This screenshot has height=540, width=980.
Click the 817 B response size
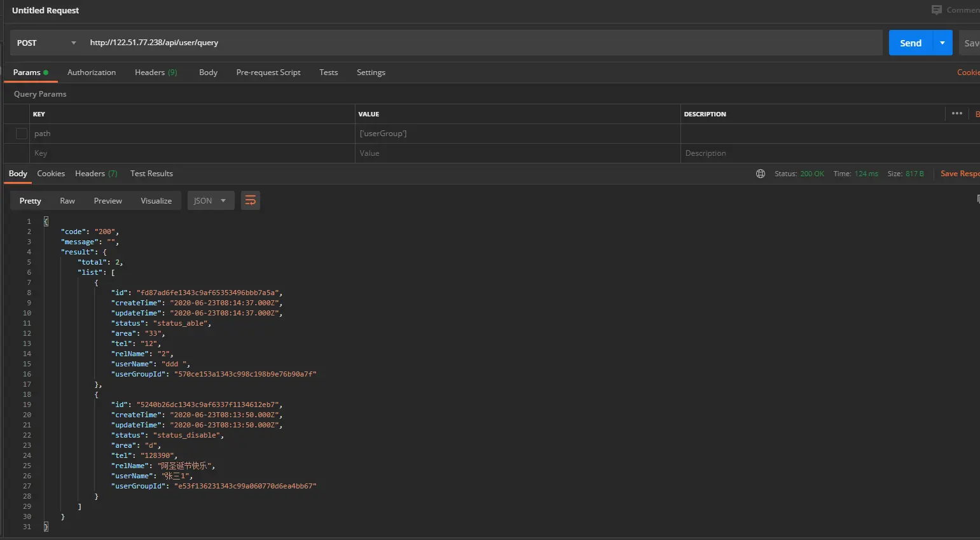click(914, 174)
